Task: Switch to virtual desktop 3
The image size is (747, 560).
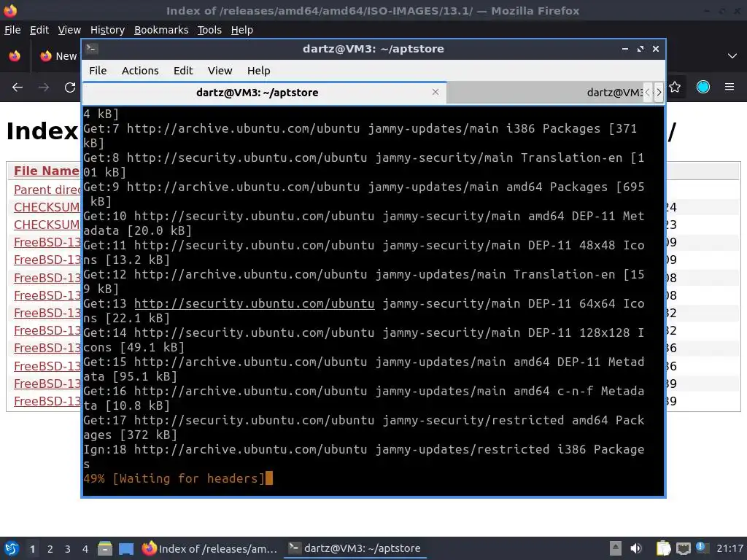Action: pyautogui.click(x=68, y=548)
